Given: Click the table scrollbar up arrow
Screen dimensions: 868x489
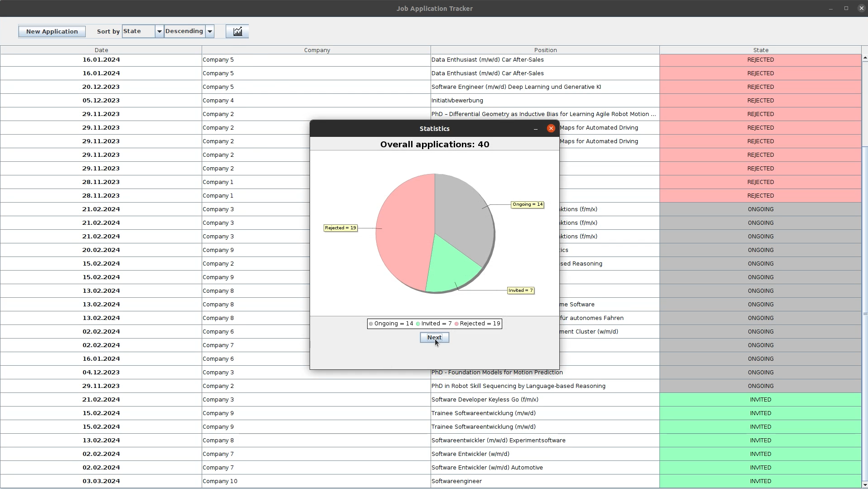Looking at the screenshot, I should pos(864,58).
